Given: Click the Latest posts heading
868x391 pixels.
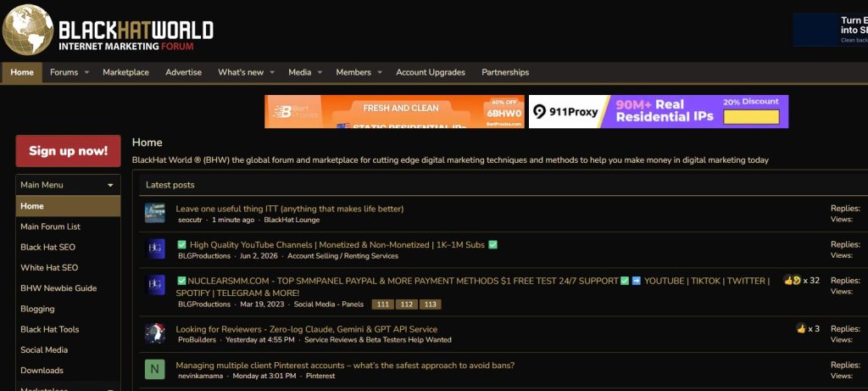Looking at the screenshot, I should pyautogui.click(x=170, y=185).
